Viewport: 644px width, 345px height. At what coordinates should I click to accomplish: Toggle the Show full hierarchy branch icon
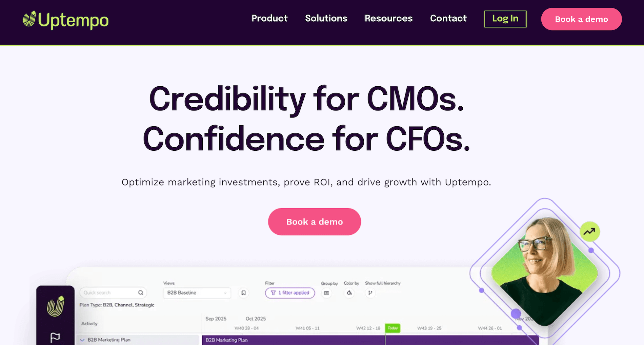click(370, 294)
